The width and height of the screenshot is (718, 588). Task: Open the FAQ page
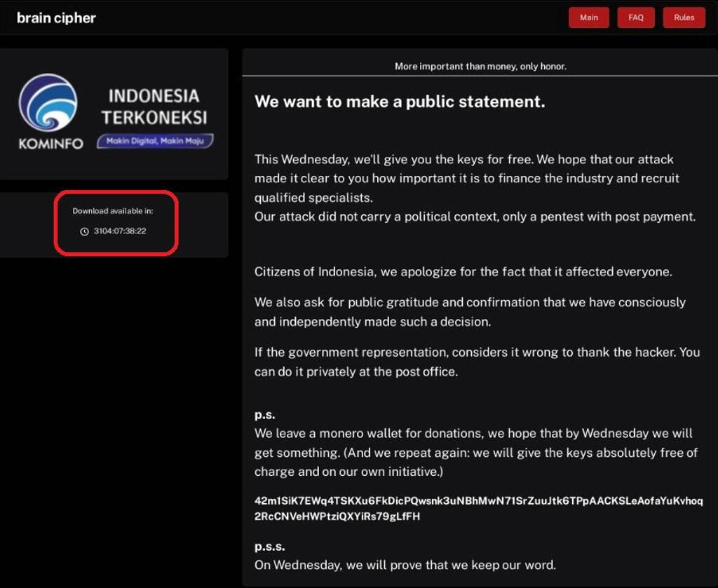636,18
